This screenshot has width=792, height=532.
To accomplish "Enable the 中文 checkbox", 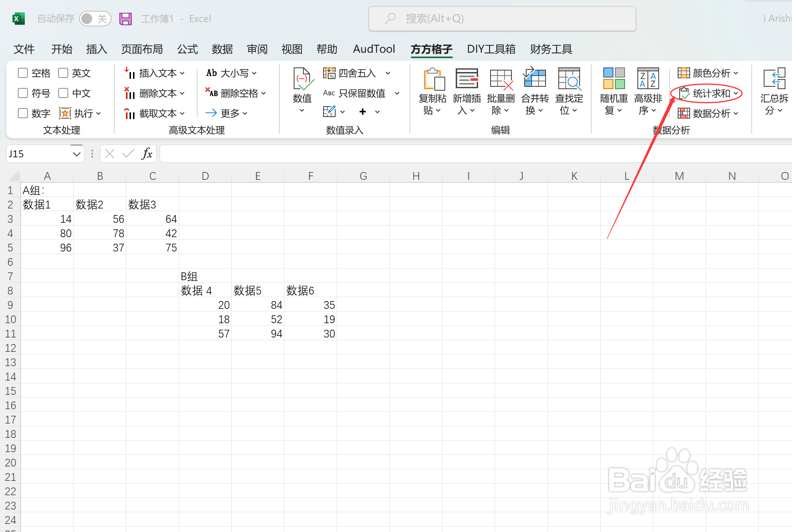I will [x=63, y=93].
